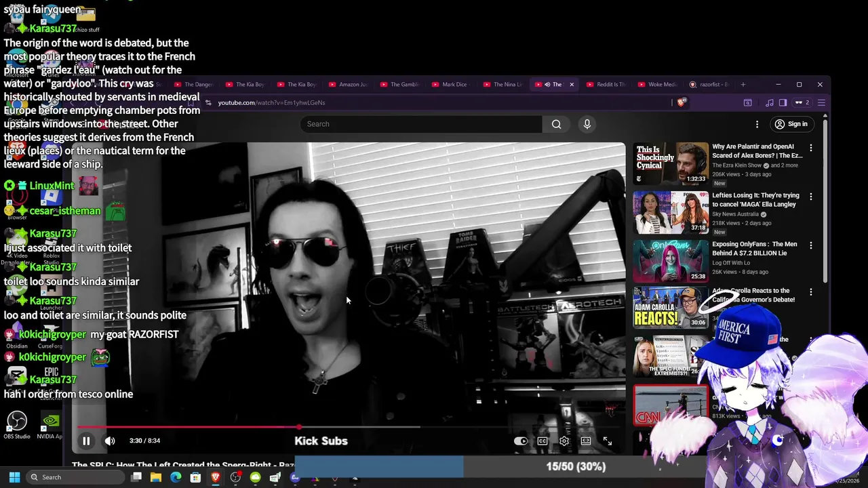Viewport: 868px width, 488px height.
Task: Focus the YouTube Search input field
Action: point(421,124)
